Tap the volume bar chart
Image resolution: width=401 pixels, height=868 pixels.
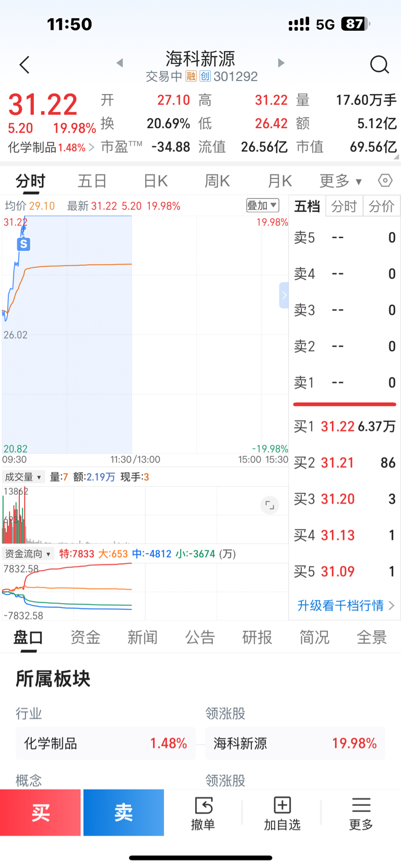145,515
